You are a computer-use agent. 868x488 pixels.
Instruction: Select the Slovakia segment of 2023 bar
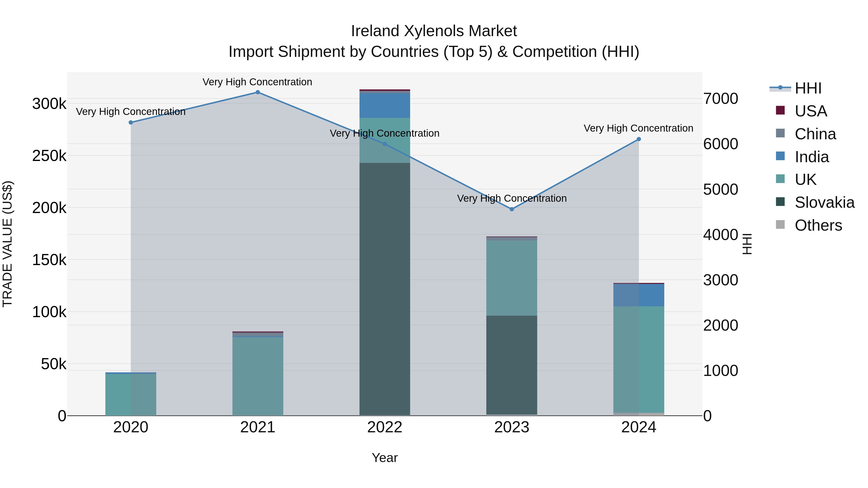pyautogui.click(x=512, y=365)
